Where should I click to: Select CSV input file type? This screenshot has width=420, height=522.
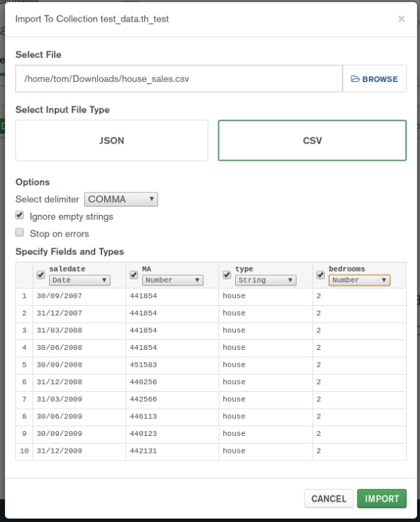click(312, 141)
